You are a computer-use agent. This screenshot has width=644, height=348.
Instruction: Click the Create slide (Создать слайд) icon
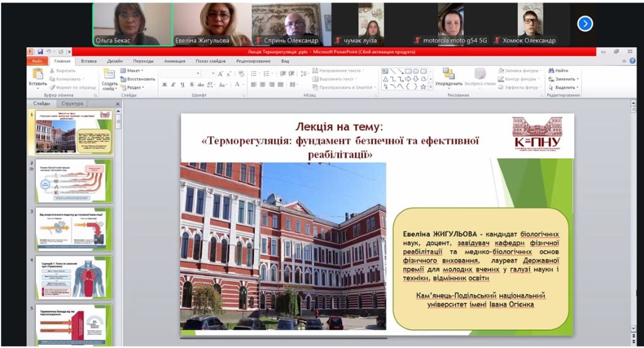point(109,75)
